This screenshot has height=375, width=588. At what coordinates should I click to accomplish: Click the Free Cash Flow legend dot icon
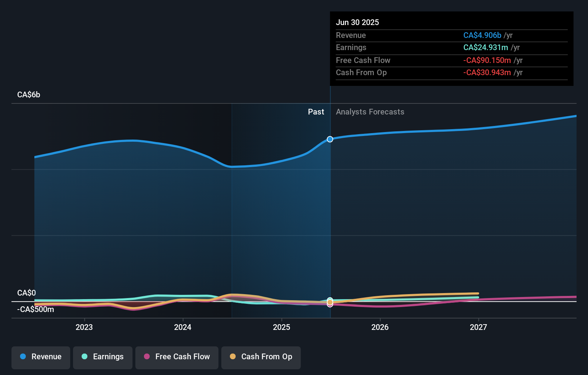(x=147, y=357)
